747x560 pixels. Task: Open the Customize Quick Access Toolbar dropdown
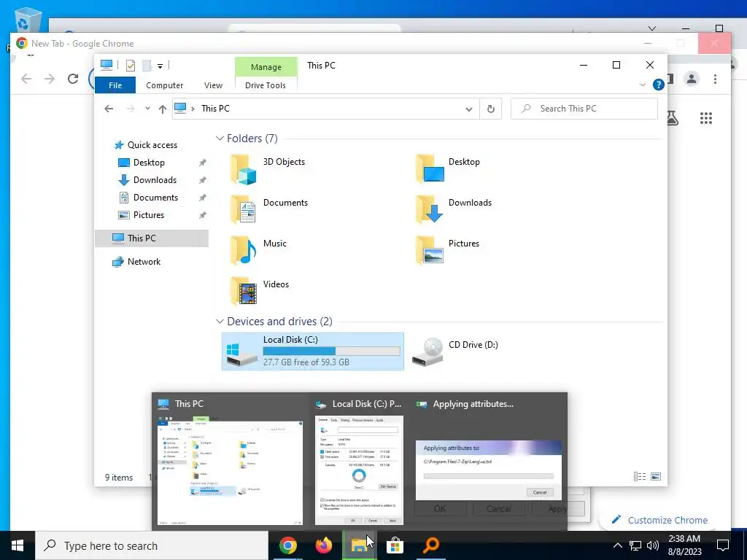(x=160, y=66)
